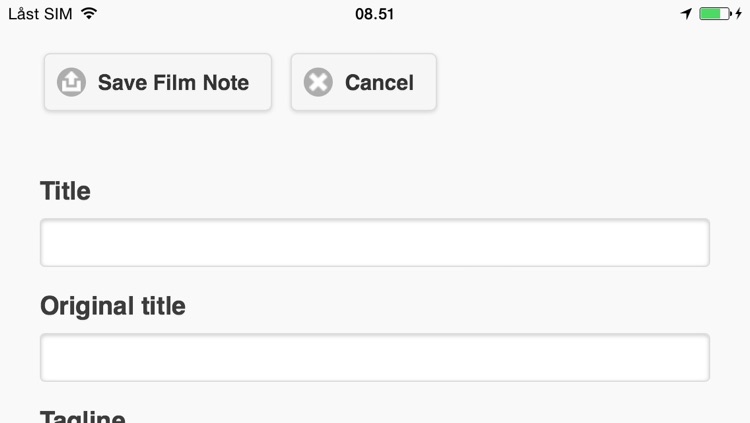The width and height of the screenshot is (750, 423).
Task: Click the upload arrow icon on Save button
Action: 71,82
